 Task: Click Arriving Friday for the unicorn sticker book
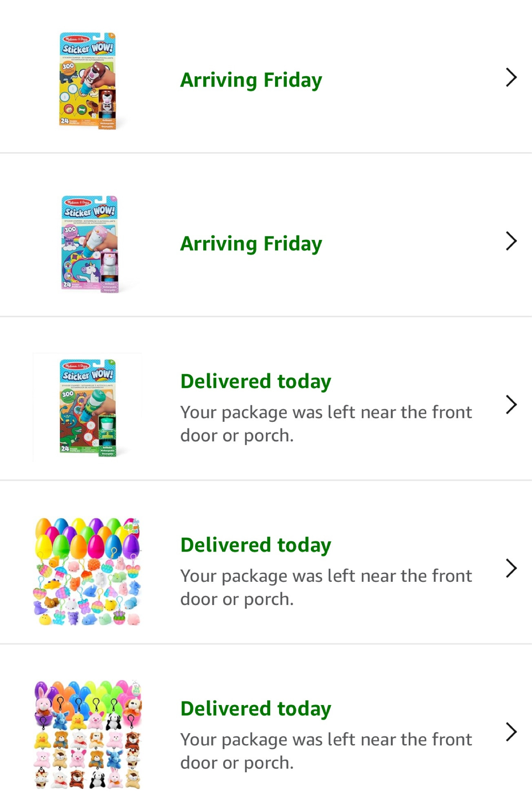(251, 244)
